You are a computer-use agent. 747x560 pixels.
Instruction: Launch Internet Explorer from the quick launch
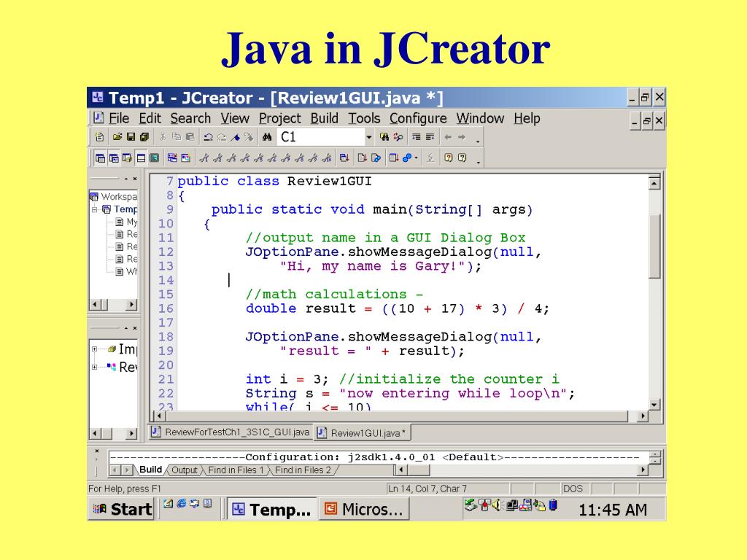pyautogui.click(x=182, y=503)
